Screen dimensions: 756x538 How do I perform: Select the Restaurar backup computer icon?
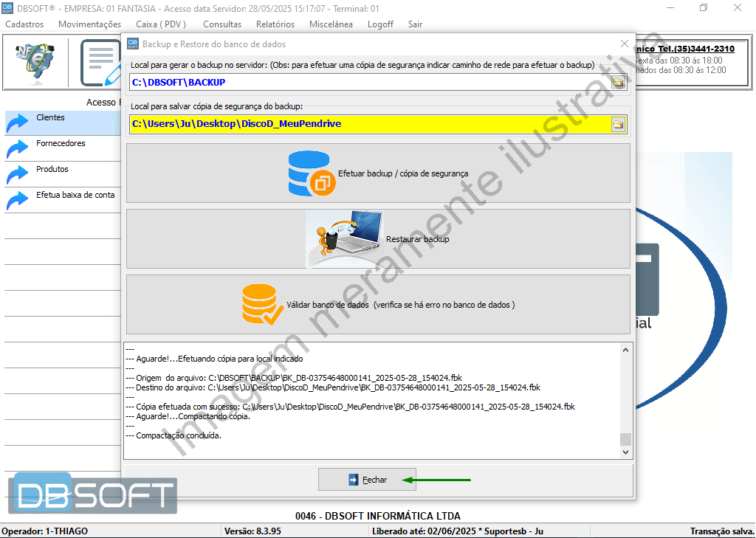[x=344, y=238]
